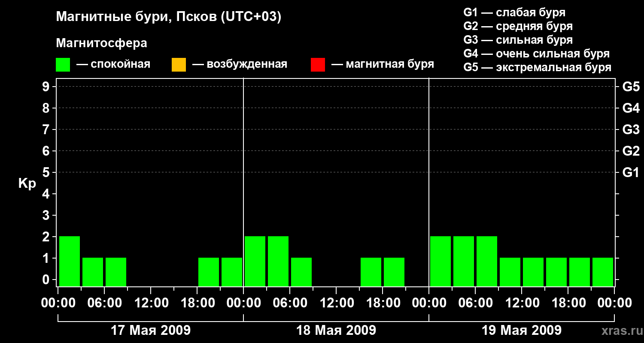
Task: Click the first green bar on 19 May
Action: (440, 261)
